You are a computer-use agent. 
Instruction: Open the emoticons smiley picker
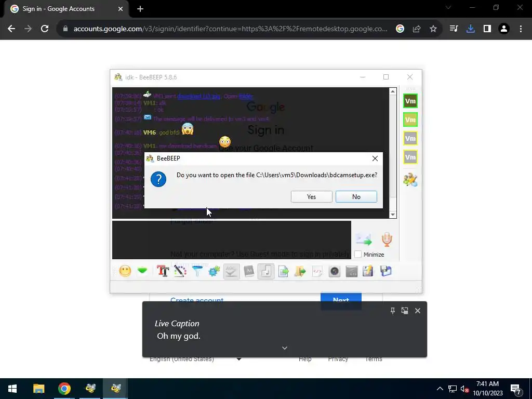pyautogui.click(x=125, y=271)
